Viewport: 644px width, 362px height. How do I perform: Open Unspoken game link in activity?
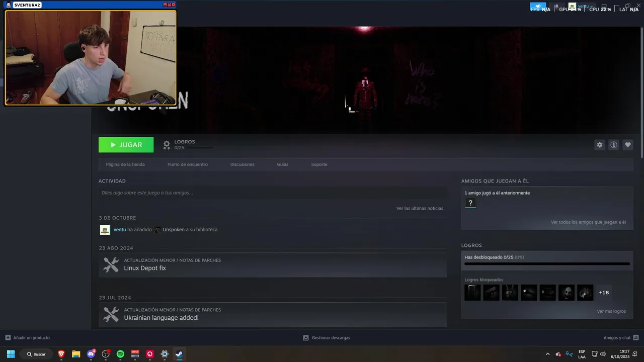pos(174,230)
